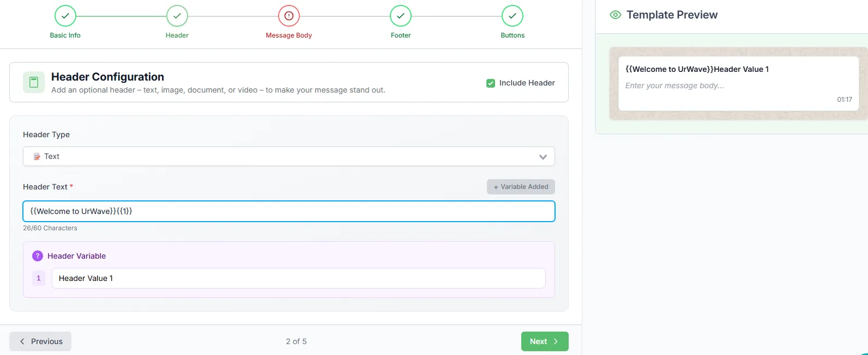The height and width of the screenshot is (355, 868).
Task: Click the Header Variable section label
Action: tap(76, 256)
